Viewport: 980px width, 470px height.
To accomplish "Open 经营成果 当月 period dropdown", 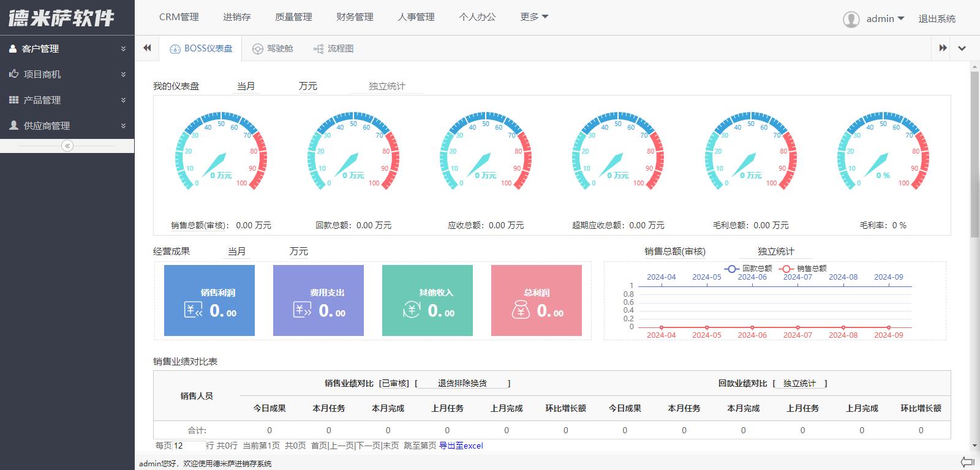I will coord(237,252).
